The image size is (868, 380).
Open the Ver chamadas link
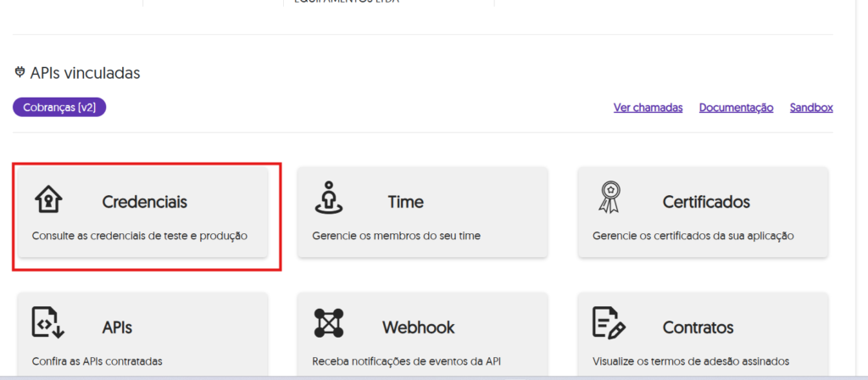(648, 108)
